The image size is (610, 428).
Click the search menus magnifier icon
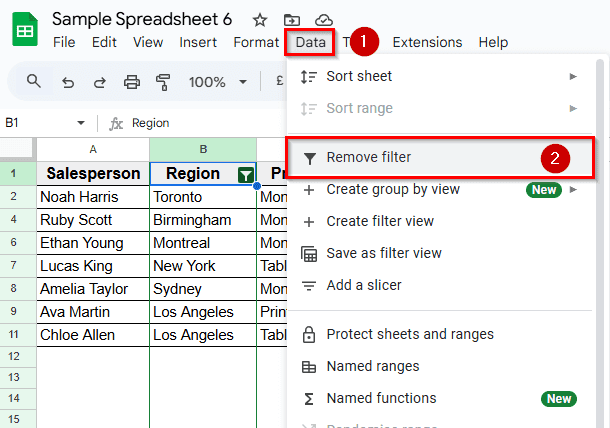34,82
